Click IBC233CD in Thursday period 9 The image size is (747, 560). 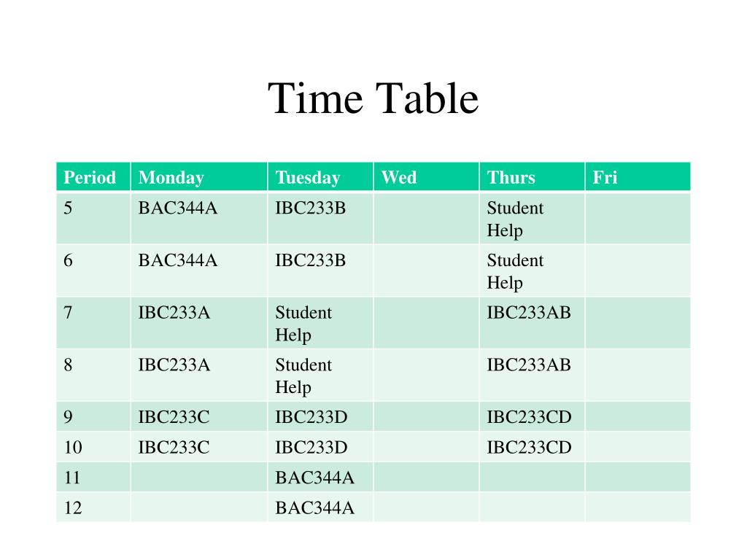pos(529,417)
